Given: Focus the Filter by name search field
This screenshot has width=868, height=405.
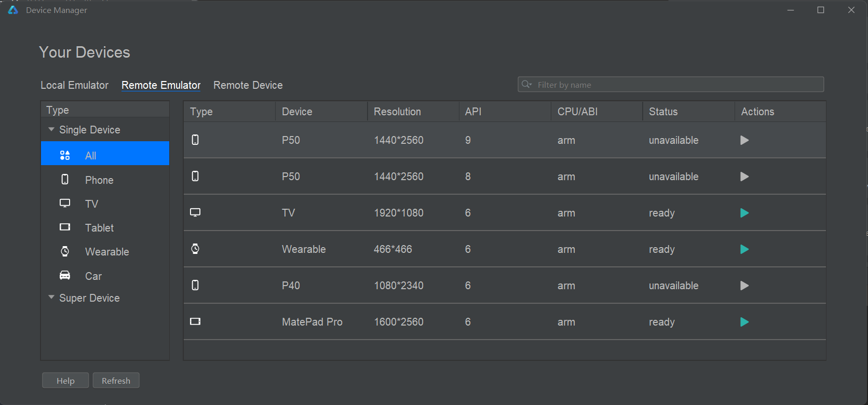Looking at the screenshot, I should [671, 85].
